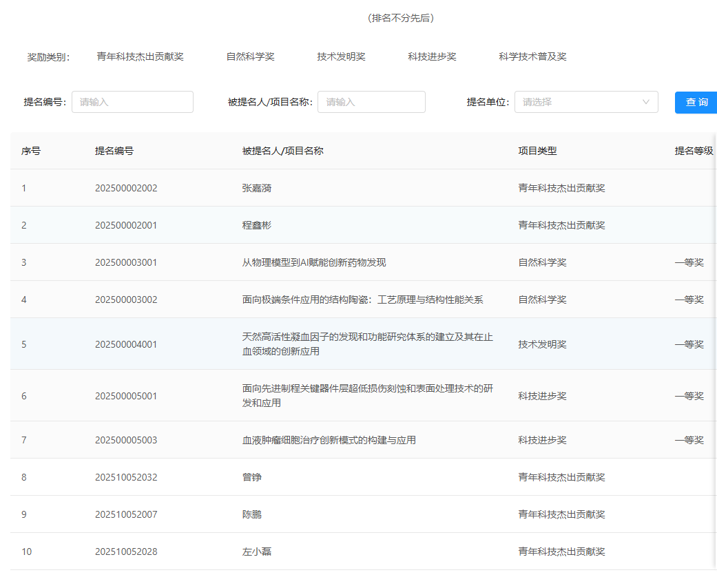The image size is (717, 588).
Task: Select the 自然科学奖 category filter
Action: 249,57
